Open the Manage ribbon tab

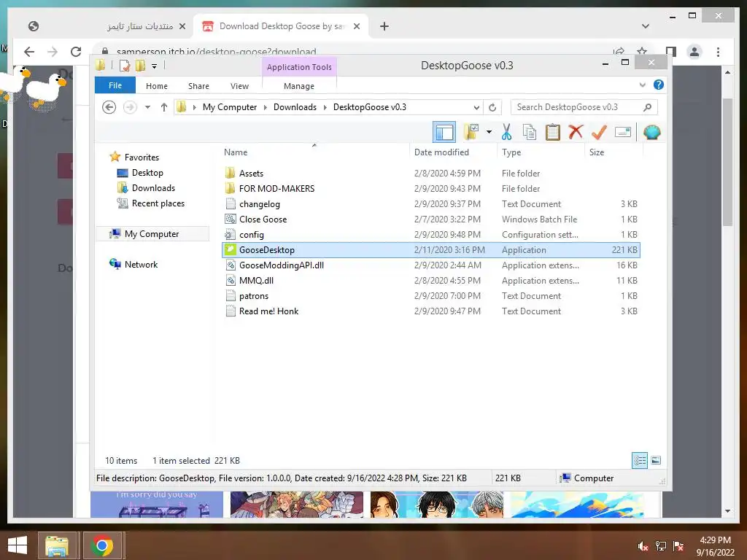click(x=298, y=86)
